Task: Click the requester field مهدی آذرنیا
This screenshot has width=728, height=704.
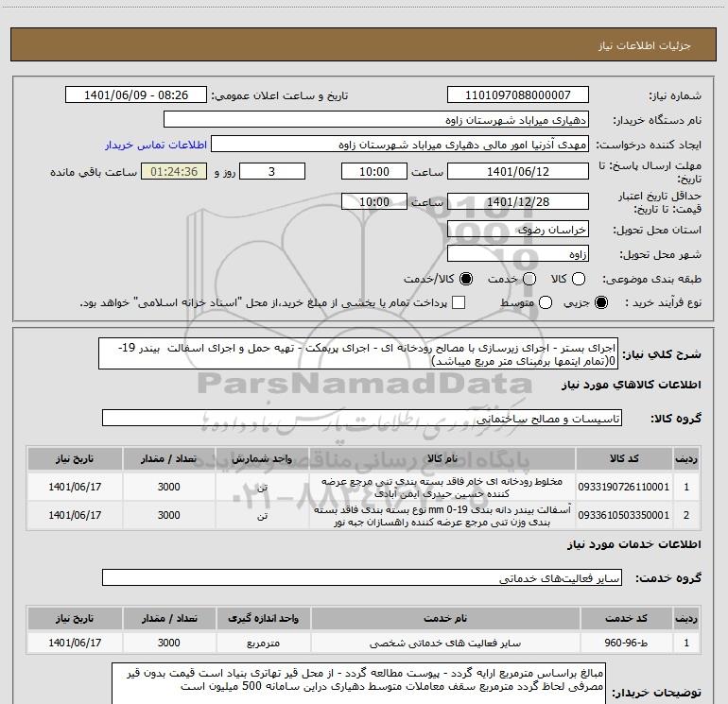Action: tap(400, 145)
